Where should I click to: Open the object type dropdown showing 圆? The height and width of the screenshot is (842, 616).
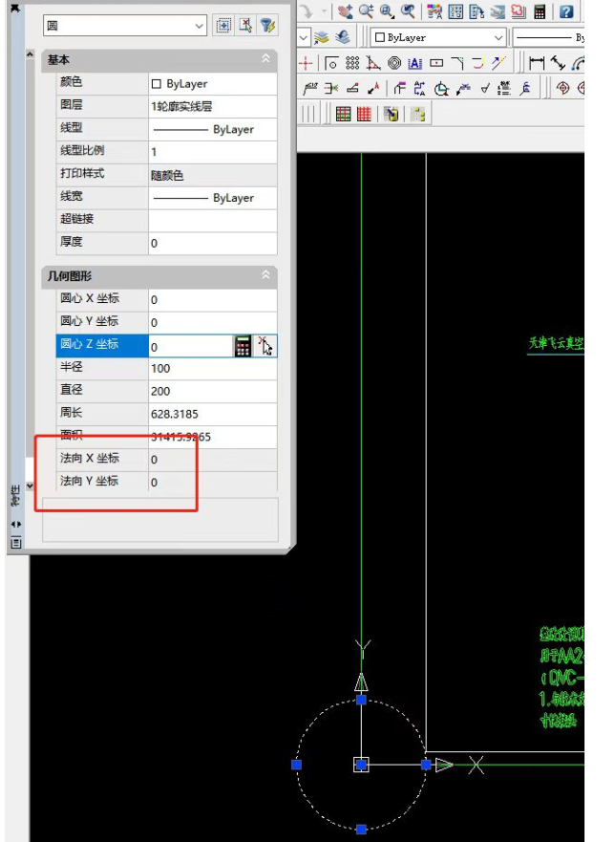click(125, 26)
